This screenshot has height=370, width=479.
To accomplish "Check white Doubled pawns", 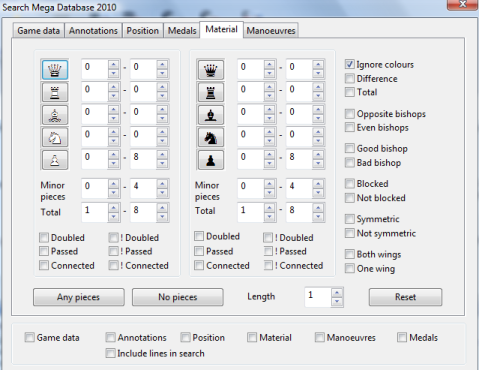I will tap(44, 237).
